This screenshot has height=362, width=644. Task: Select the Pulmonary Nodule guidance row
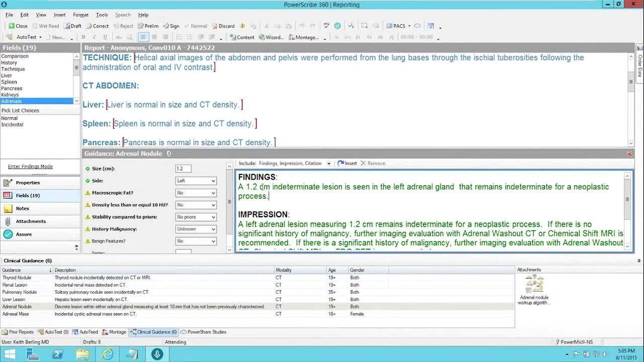(x=257, y=292)
